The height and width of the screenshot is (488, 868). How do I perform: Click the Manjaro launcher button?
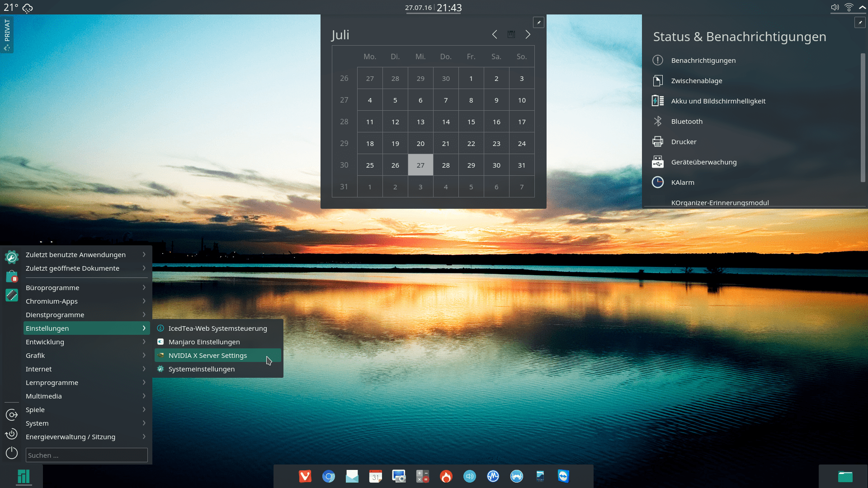(x=24, y=477)
